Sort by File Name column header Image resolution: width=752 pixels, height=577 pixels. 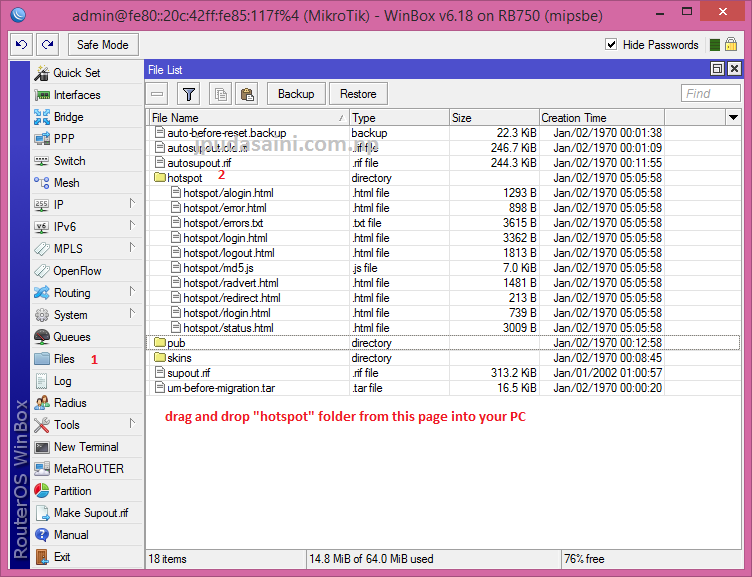pos(248,118)
